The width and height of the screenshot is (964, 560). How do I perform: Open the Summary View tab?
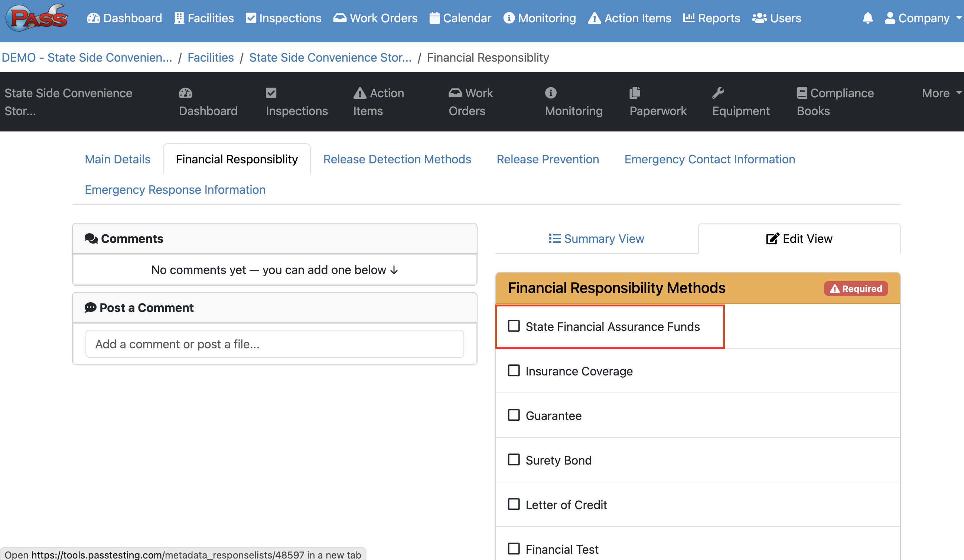596,239
